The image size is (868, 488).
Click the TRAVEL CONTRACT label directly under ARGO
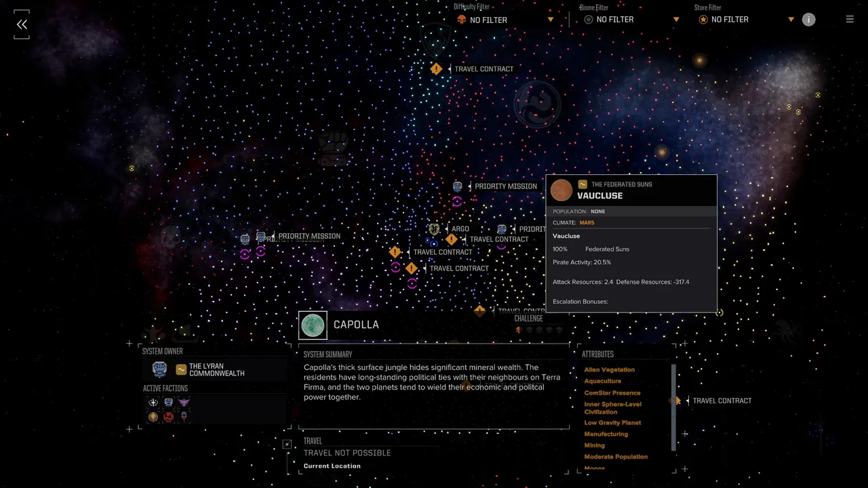point(499,239)
